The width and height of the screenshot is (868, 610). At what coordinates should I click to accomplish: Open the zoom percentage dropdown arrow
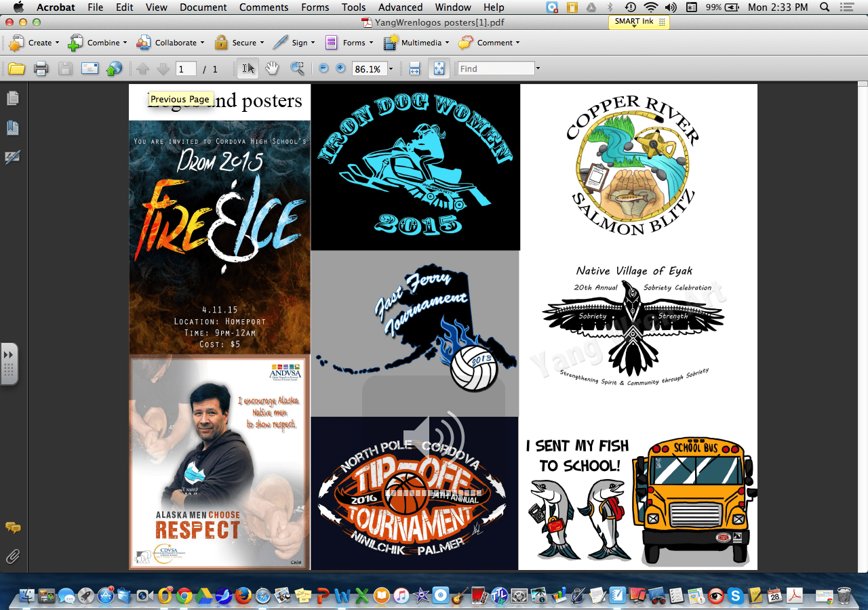tap(391, 69)
